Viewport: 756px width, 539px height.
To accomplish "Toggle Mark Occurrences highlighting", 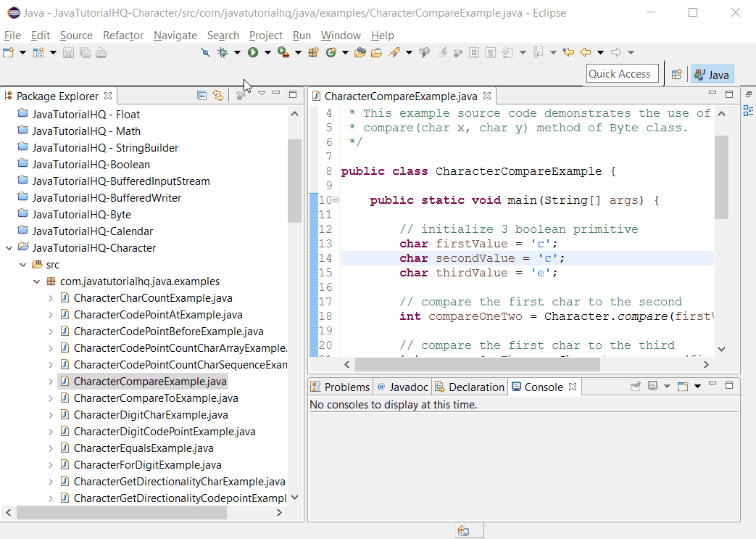I will [441, 52].
